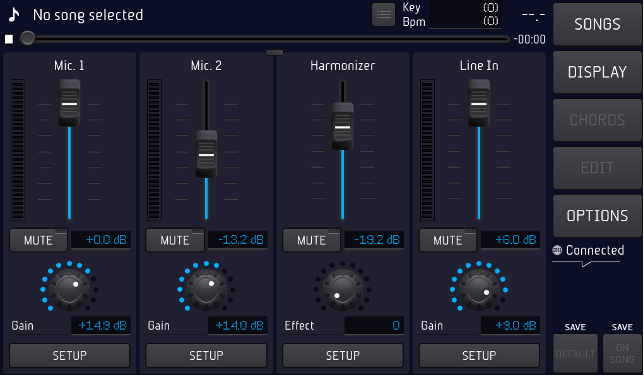Click the panel grip handle above the mixer

(x=274, y=52)
